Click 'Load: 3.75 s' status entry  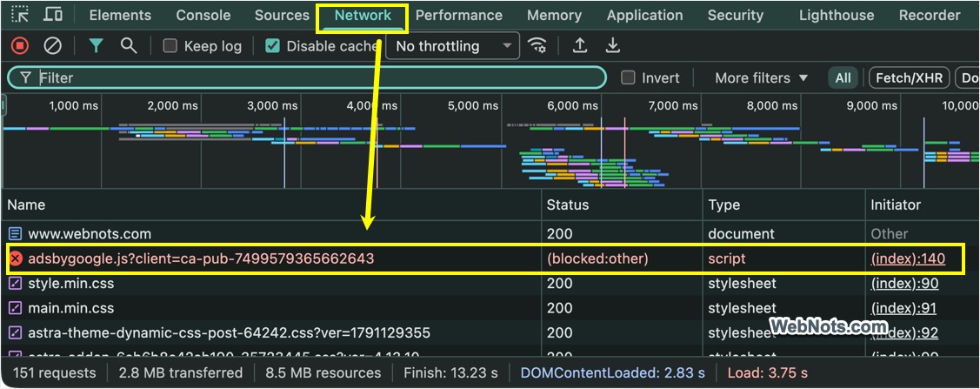[768, 372]
